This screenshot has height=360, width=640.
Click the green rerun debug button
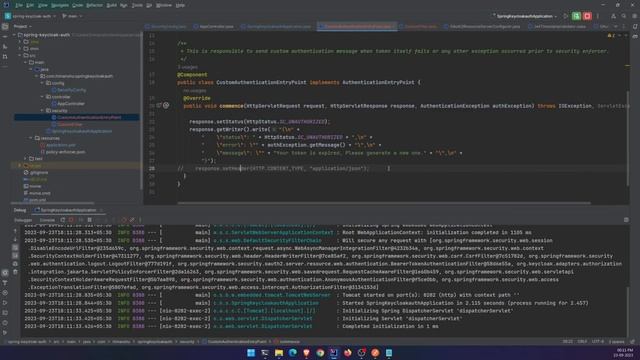click(x=576, y=16)
